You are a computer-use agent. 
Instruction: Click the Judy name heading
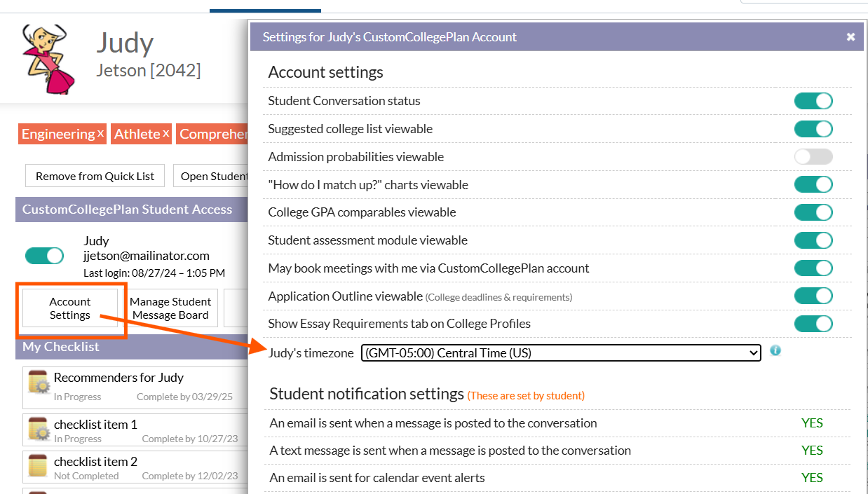click(x=125, y=43)
